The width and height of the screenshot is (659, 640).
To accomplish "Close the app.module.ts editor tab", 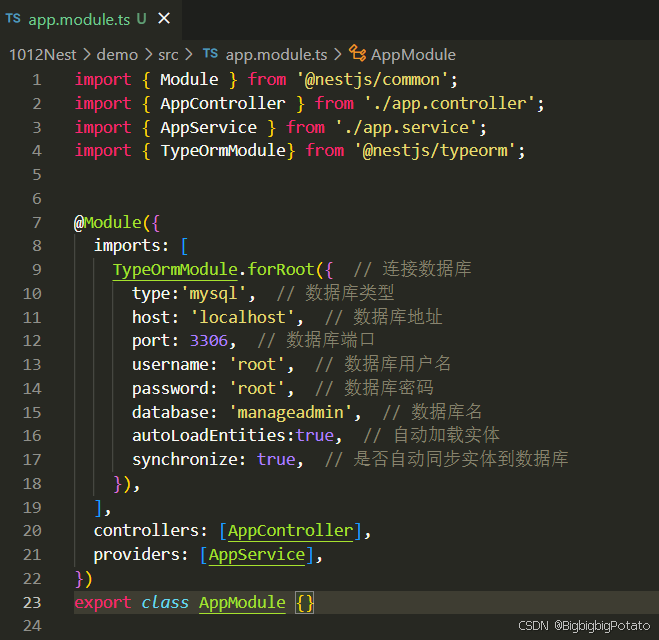I will (164, 18).
